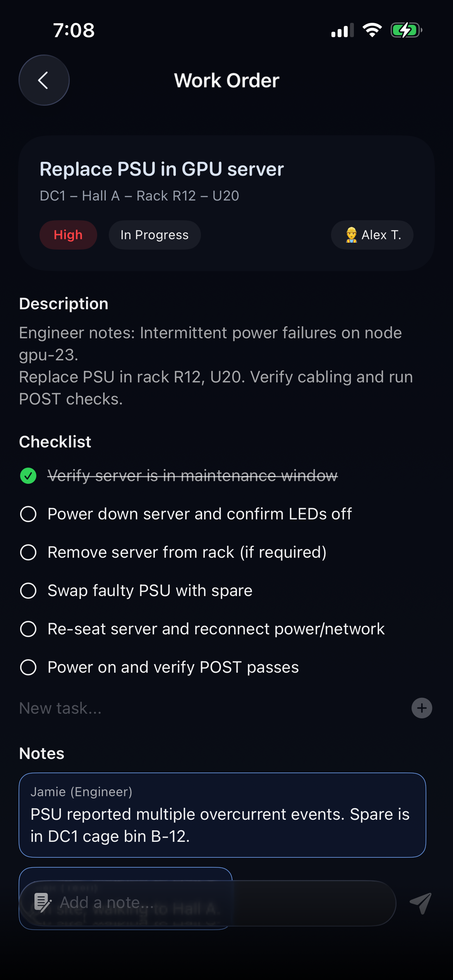Uncheck 'Verify server is in maintenance window'

28,476
